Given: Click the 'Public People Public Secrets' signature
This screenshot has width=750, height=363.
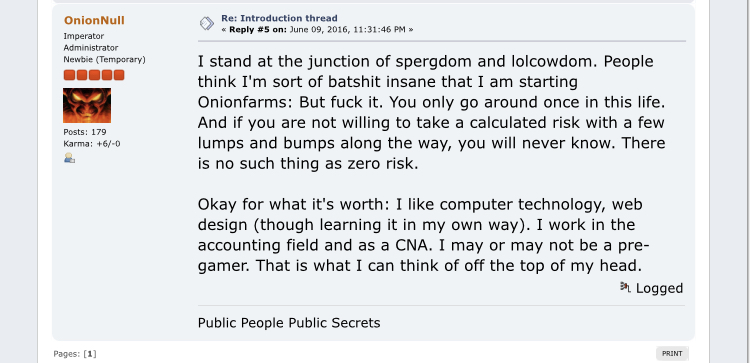Looking at the screenshot, I should click(289, 323).
